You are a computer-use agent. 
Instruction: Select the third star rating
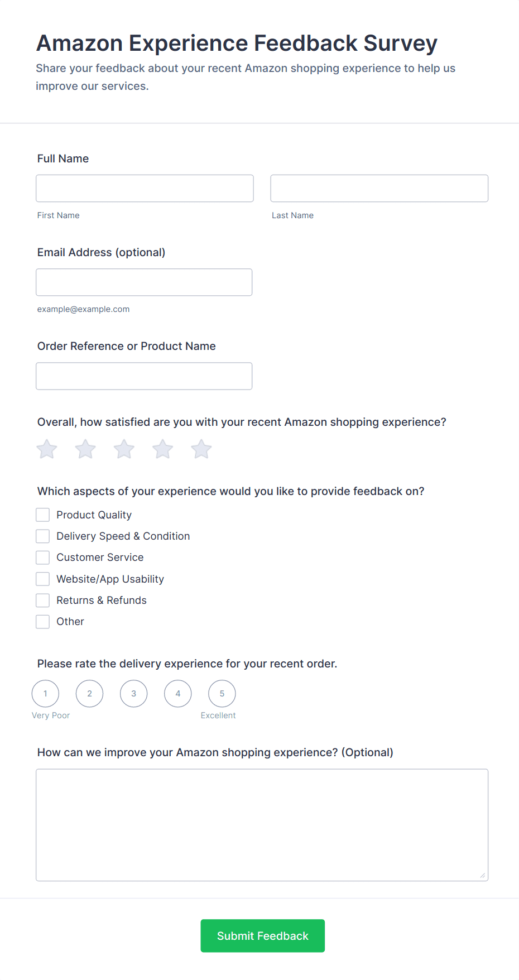coord(124,449)
